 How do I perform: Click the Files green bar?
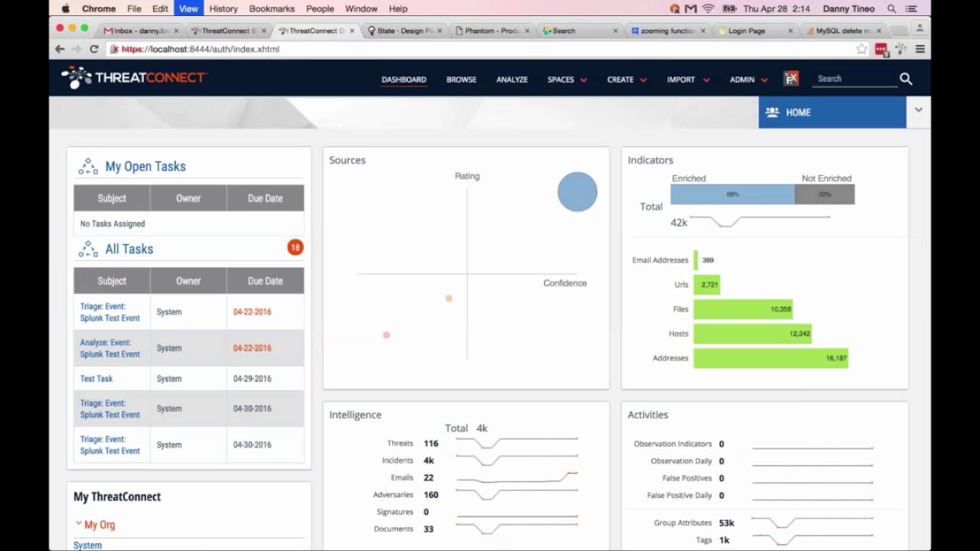[743, 309]
